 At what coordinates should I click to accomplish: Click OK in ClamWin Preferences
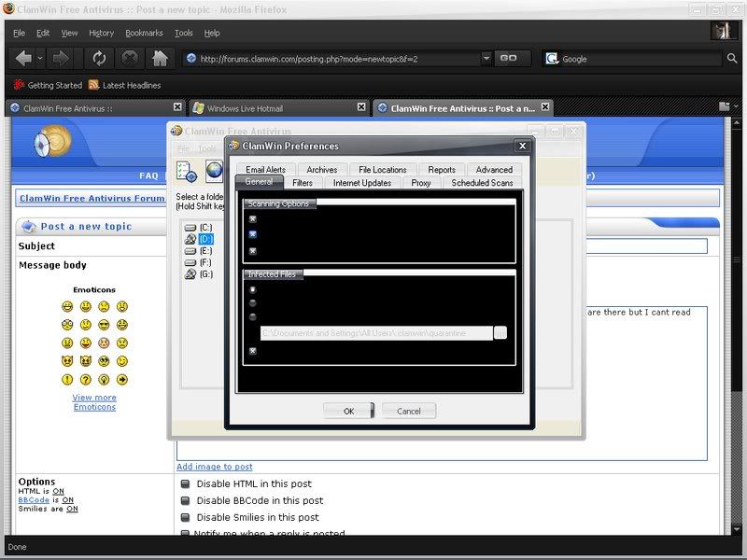point(348,411)
